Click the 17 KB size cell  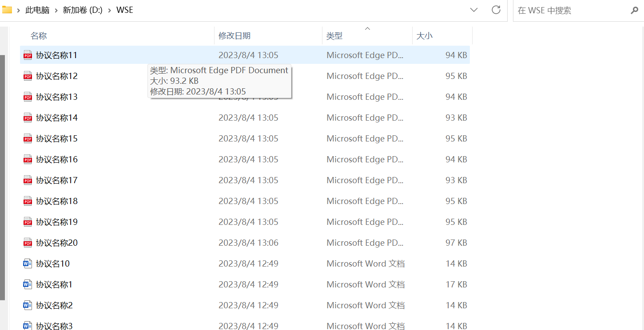(456, 285)
